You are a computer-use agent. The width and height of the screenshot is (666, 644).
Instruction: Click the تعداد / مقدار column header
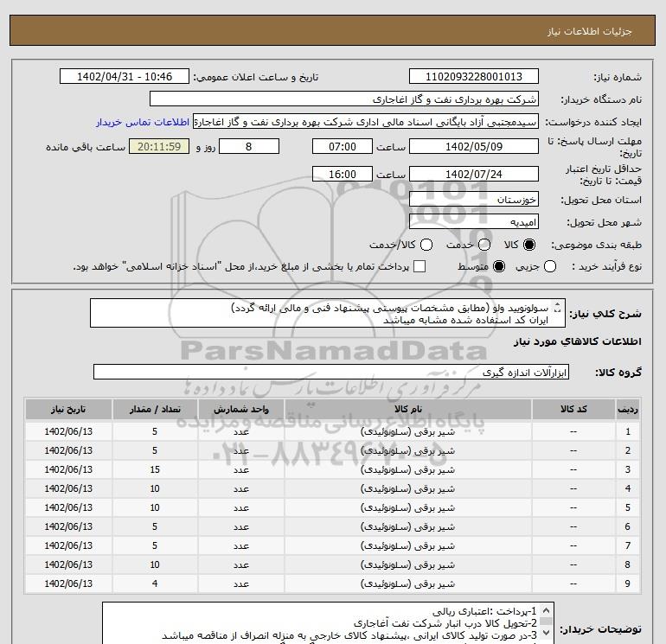(155, 409)
